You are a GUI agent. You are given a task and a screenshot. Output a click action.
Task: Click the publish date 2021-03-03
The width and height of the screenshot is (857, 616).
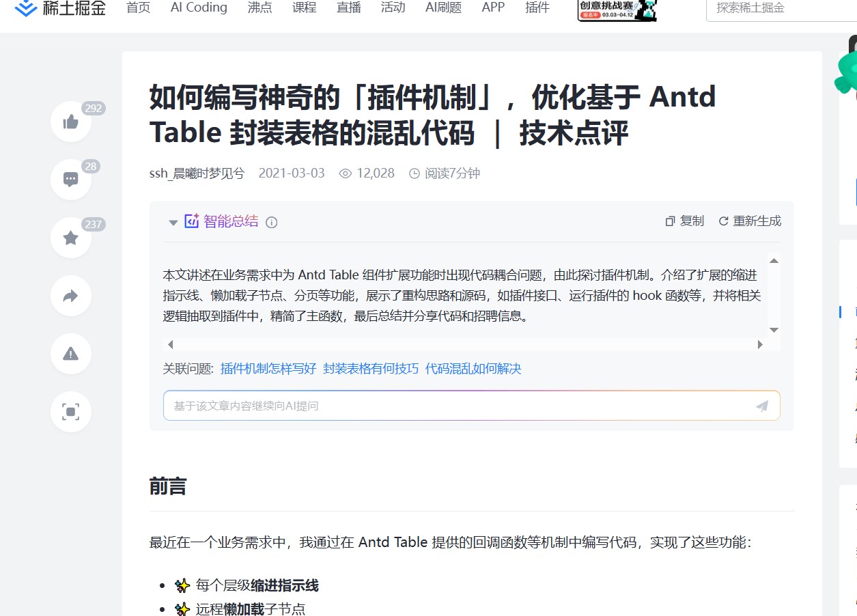[292, 173]
